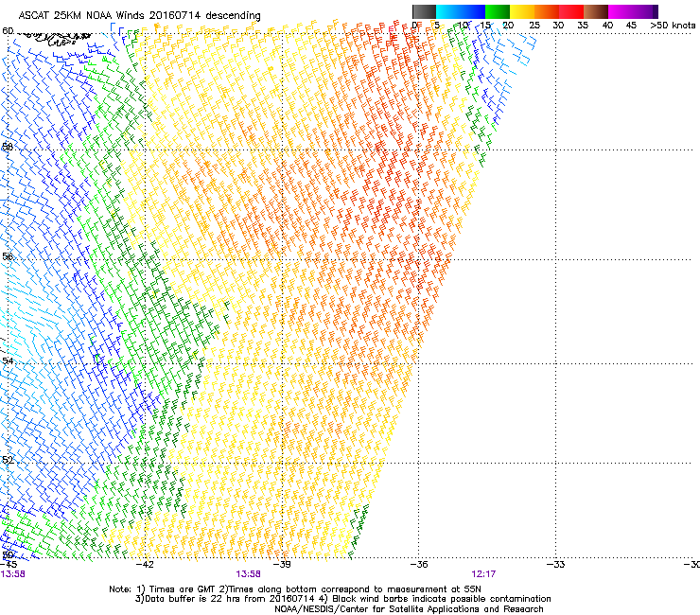Click the latitude label '52'
700x615 pixels.
point(8,460)
